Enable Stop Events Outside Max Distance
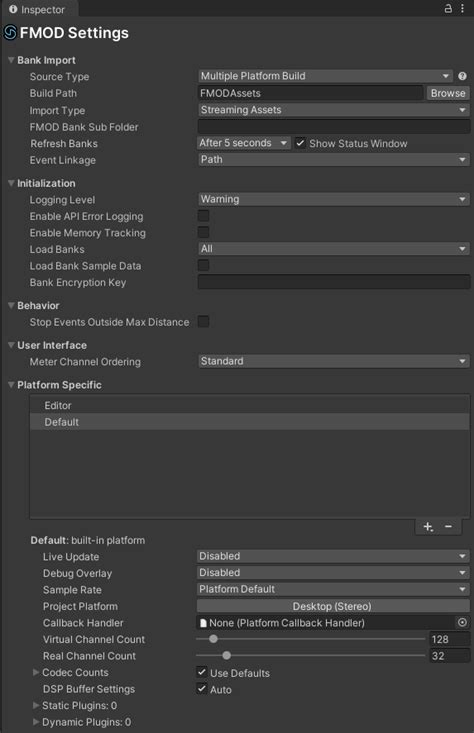The height and width of the screenshot is (733, 474). coord(203,322)
